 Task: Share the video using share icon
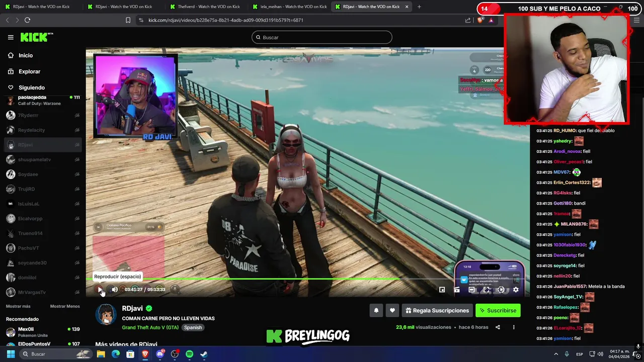pyautogui.click(x=498, y=327)
